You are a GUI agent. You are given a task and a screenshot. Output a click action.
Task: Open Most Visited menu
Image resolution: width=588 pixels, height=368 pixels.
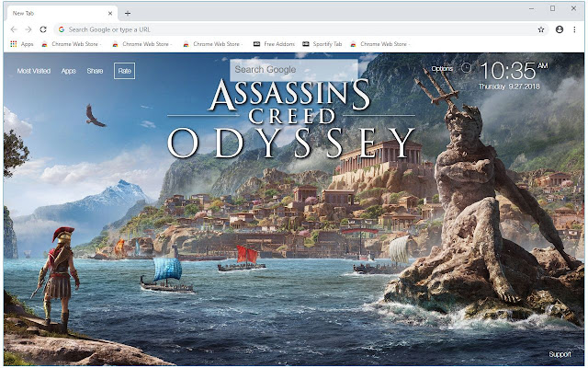click(x=34, y=71)
